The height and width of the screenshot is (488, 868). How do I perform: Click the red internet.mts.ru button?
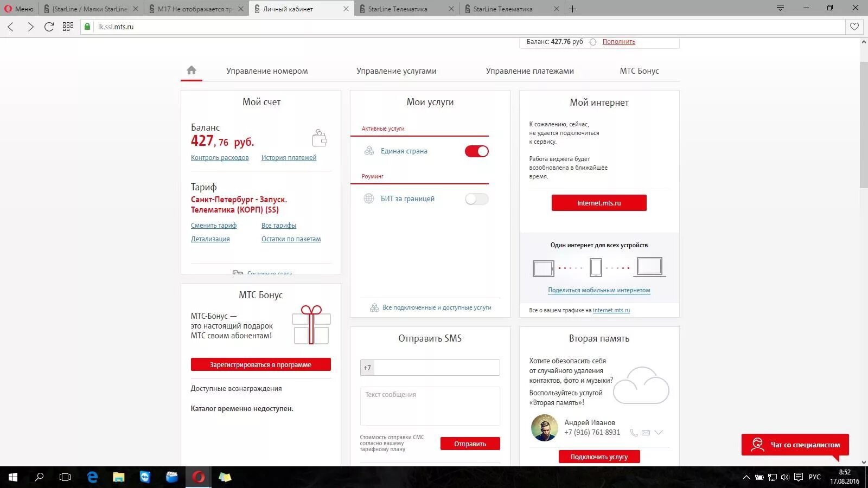(x=599, y=203)
